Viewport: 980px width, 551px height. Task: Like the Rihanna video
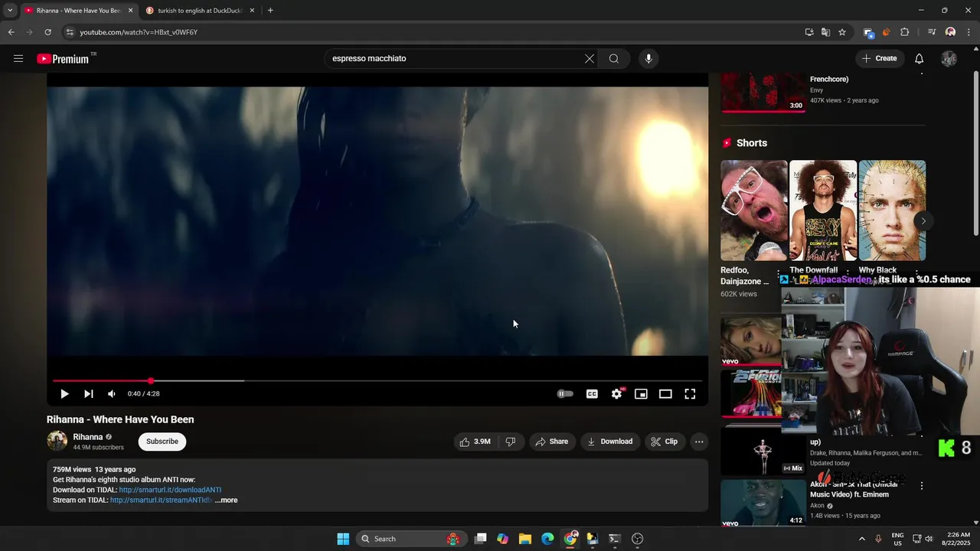pos(475,442)
